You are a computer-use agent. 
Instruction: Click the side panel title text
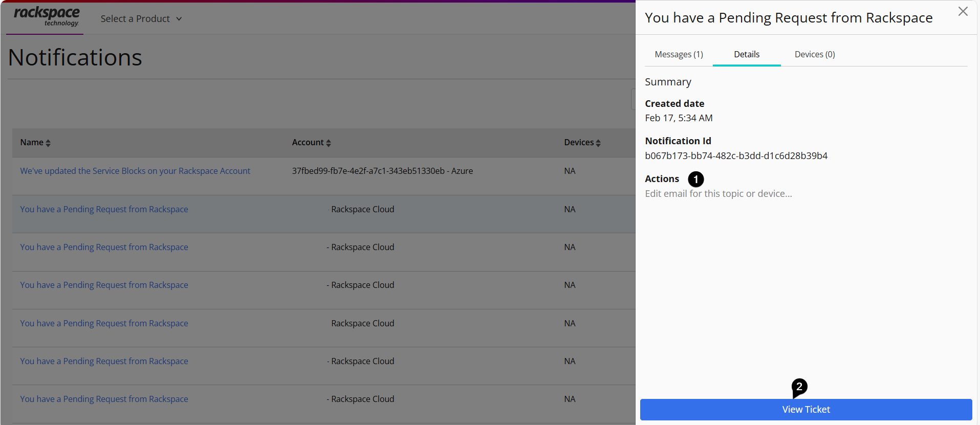[x=789, y=18]
